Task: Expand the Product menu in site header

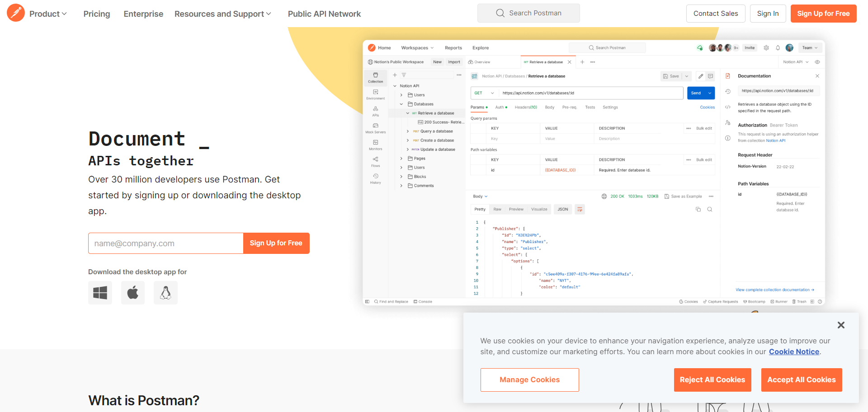Action: pos(48,14)
